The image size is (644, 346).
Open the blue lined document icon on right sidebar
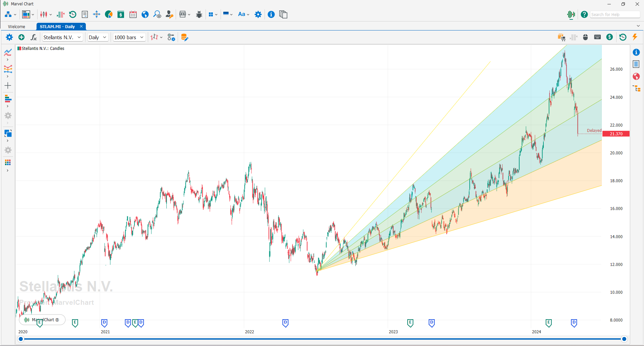tap(636, 64)
